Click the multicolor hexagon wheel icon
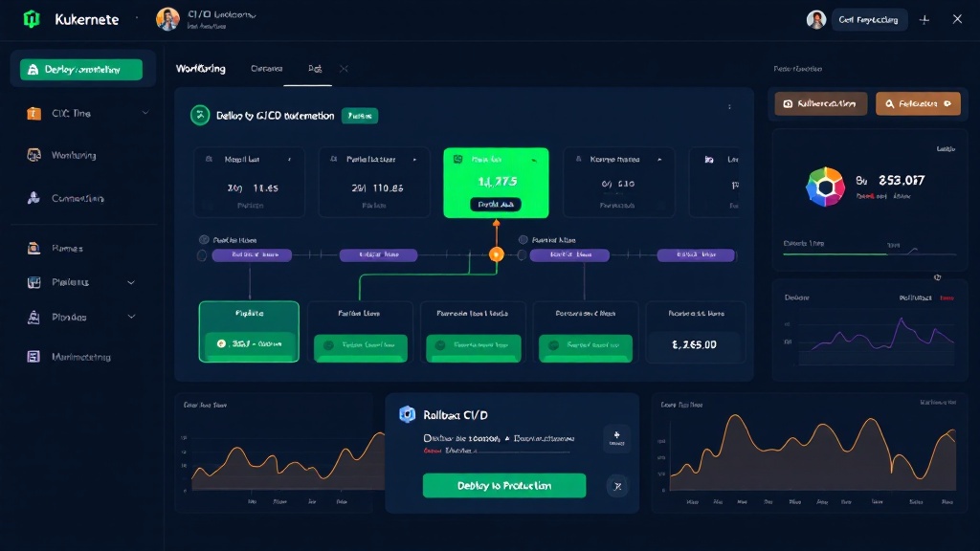This screenshot has height=551, width=980. point(825,187)
